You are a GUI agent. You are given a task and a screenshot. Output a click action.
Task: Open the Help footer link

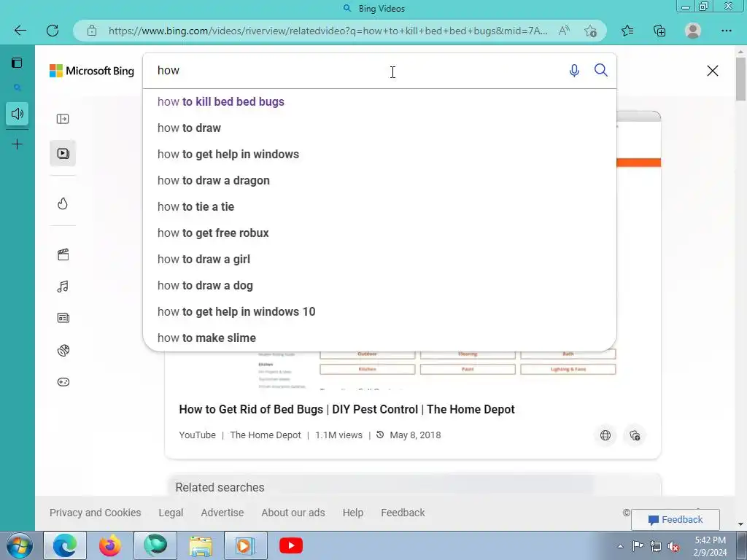(353, 513)
